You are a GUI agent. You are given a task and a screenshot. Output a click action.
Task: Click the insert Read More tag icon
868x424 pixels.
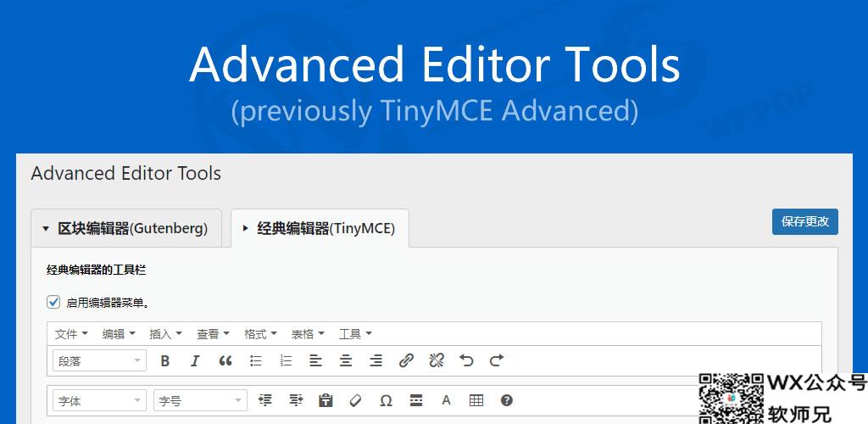[x=416, y=400]
